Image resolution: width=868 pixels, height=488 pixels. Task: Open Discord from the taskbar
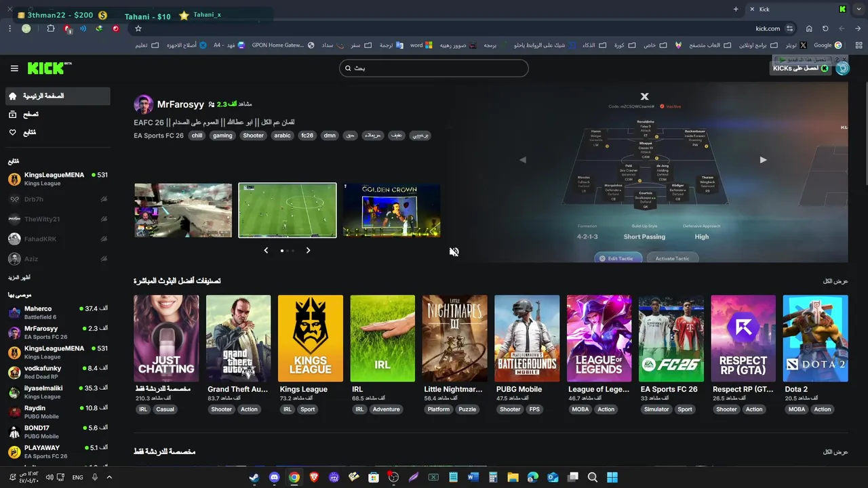tap(274, 477)
